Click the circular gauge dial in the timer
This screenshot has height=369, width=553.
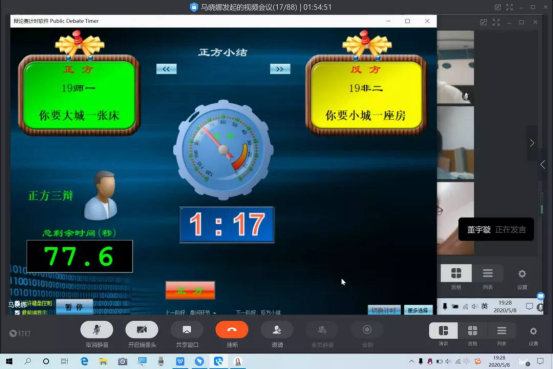223,150
